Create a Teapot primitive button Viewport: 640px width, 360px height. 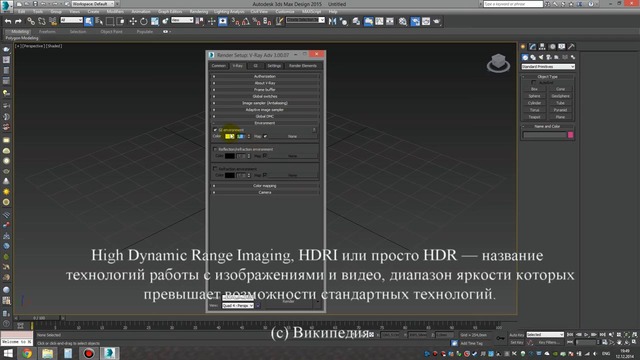coord(534,117)
